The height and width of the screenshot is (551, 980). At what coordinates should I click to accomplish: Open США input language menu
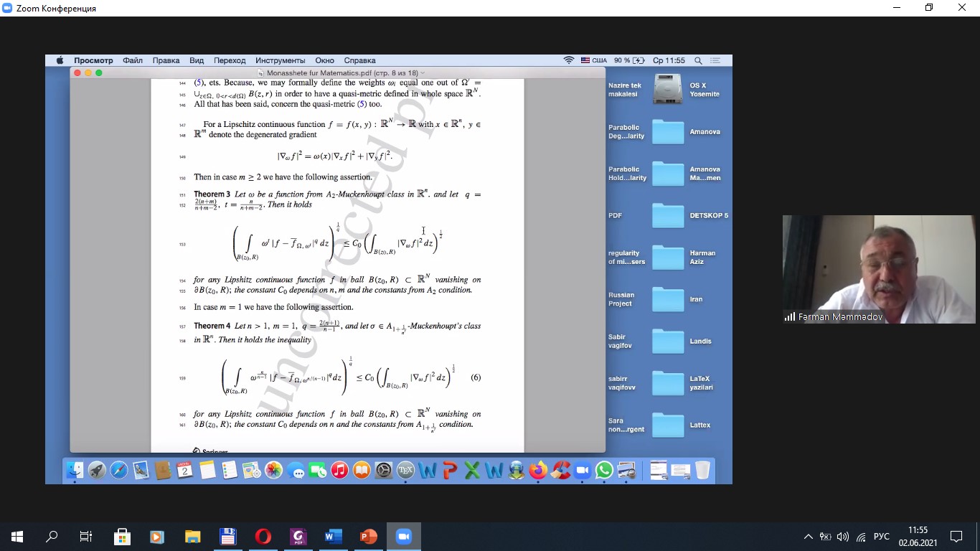point(594,61)
